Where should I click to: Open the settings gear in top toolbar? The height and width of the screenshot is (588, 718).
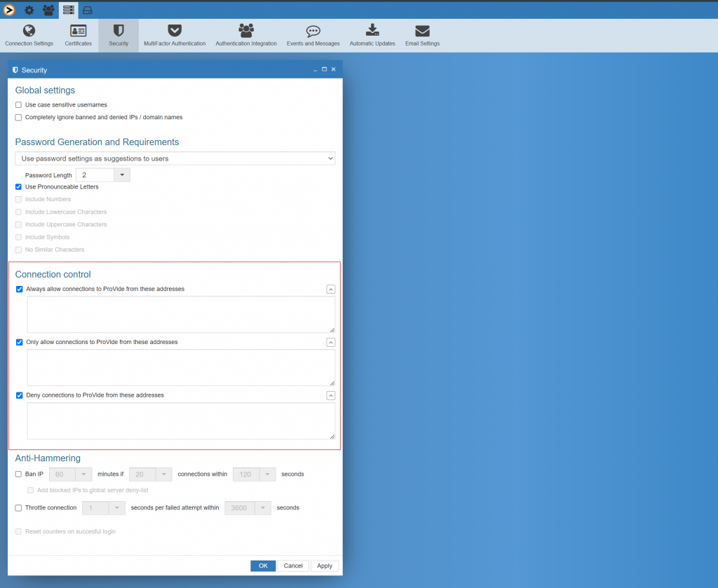pyautogui.click(x=27, y=9)
